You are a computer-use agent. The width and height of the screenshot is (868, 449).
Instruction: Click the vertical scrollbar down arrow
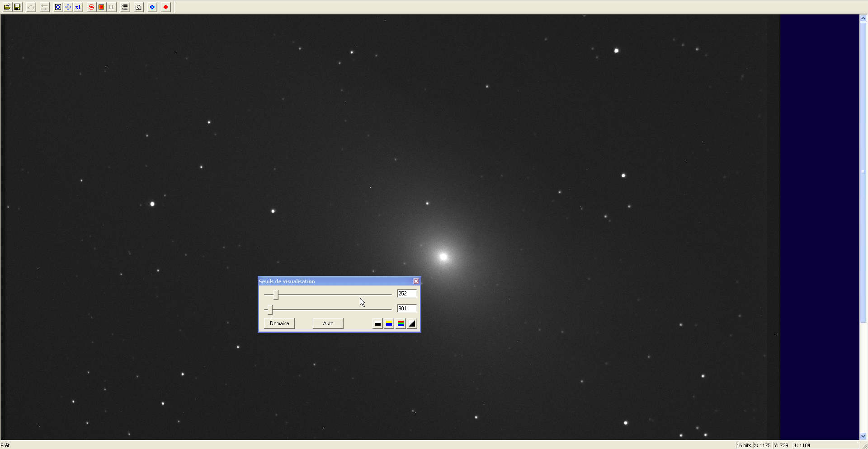863,436
